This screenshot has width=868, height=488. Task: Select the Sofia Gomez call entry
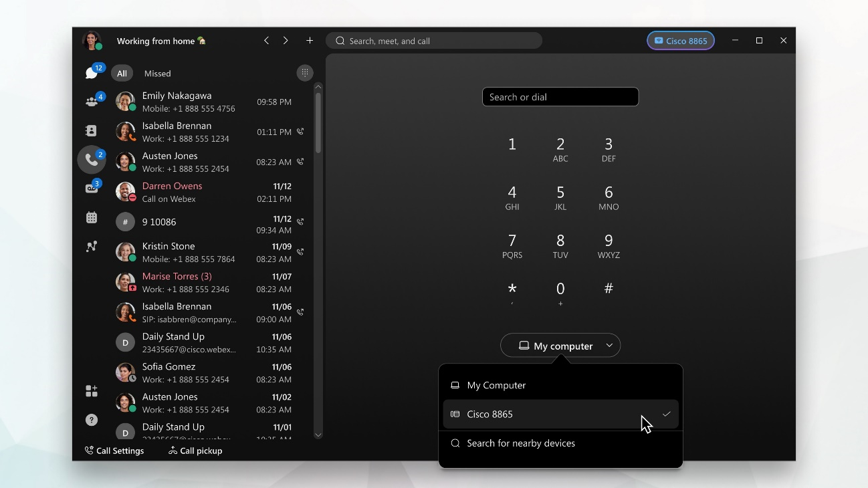[211, 372]
